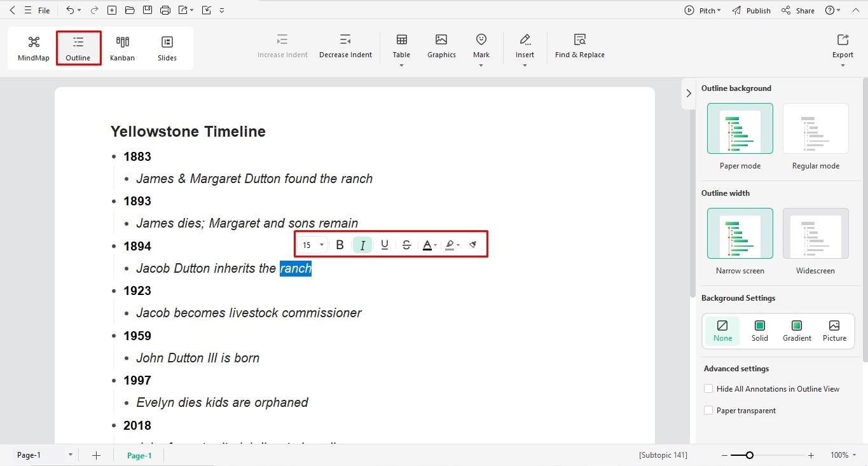Viewport: 868px width, 466px height.
Task: Select Gradient background setting
Action: [797, 331]
